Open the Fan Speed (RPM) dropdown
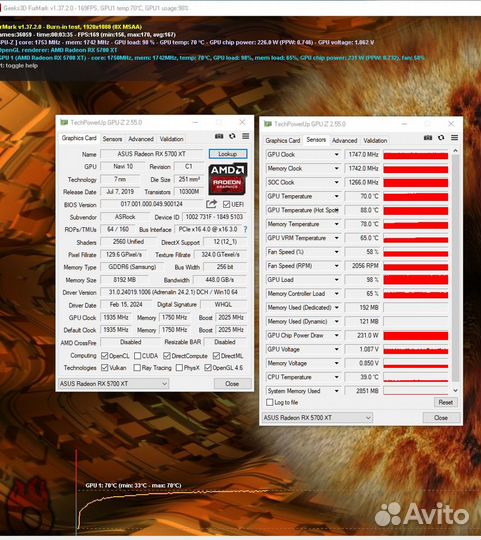Viewport: 481px width, 540px height. point(336,266)
